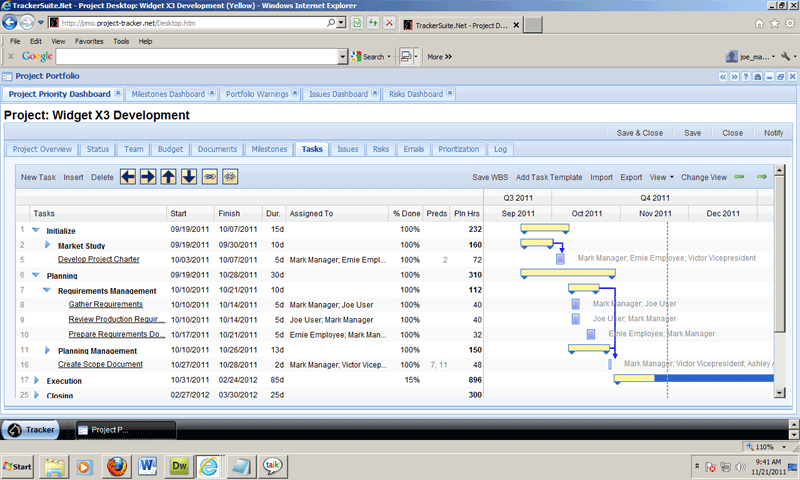Click the red stop loading icon
800x480 pixels.
point(389,23)
